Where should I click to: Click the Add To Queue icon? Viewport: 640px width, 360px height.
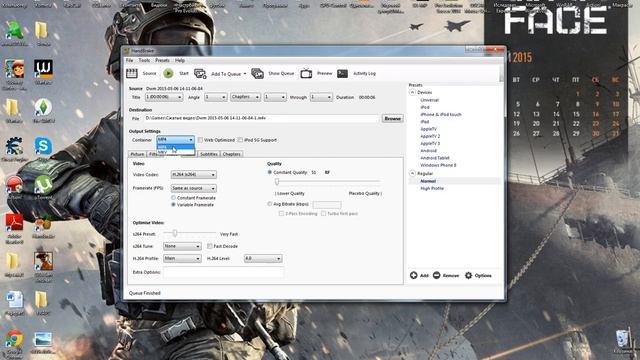pyautogui.click(x=200, y=73)
